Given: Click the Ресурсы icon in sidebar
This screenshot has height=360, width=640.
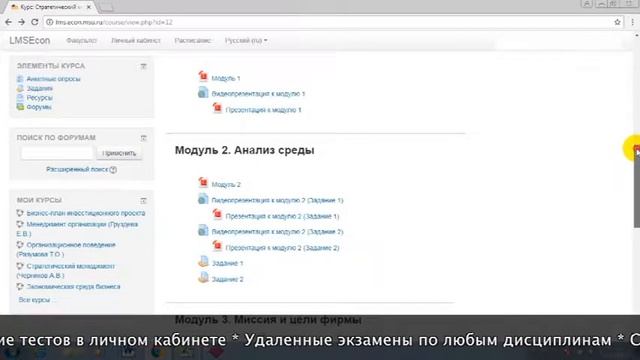Looking at the screenshot, I should [20, 98].
